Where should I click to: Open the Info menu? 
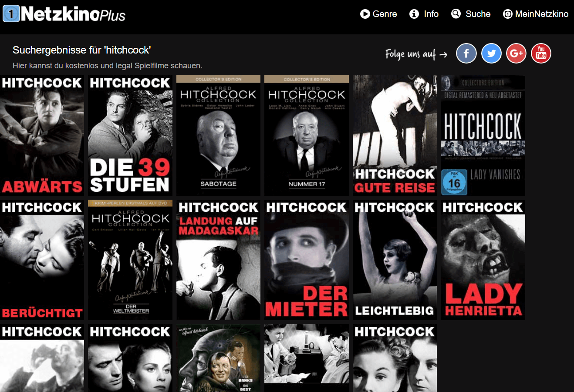click(424, 14)
